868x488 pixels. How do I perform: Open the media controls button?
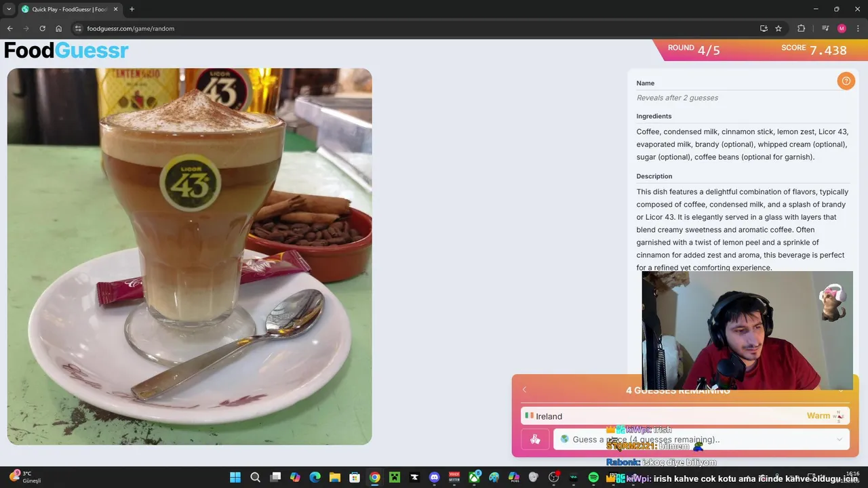pos(825,28)
